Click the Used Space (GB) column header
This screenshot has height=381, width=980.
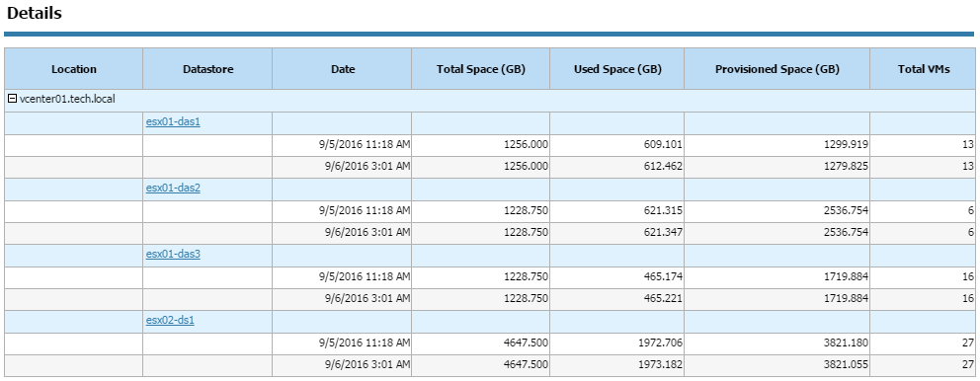click(617, 69)
